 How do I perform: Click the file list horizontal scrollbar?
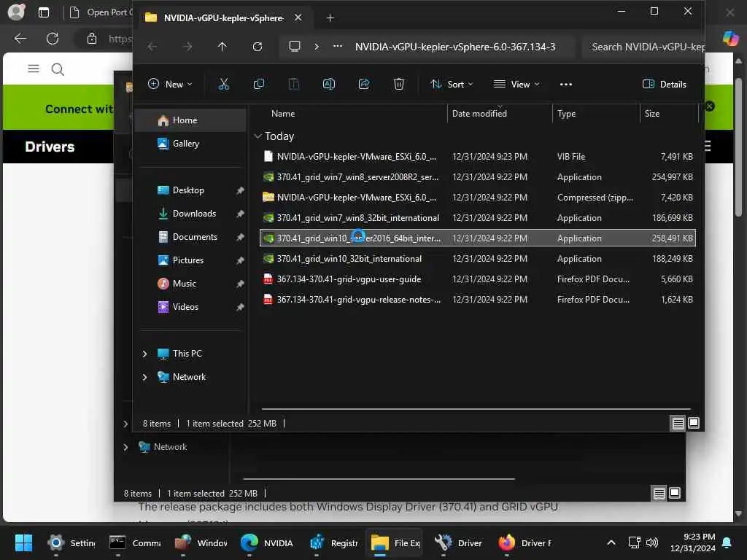point(476,408)
